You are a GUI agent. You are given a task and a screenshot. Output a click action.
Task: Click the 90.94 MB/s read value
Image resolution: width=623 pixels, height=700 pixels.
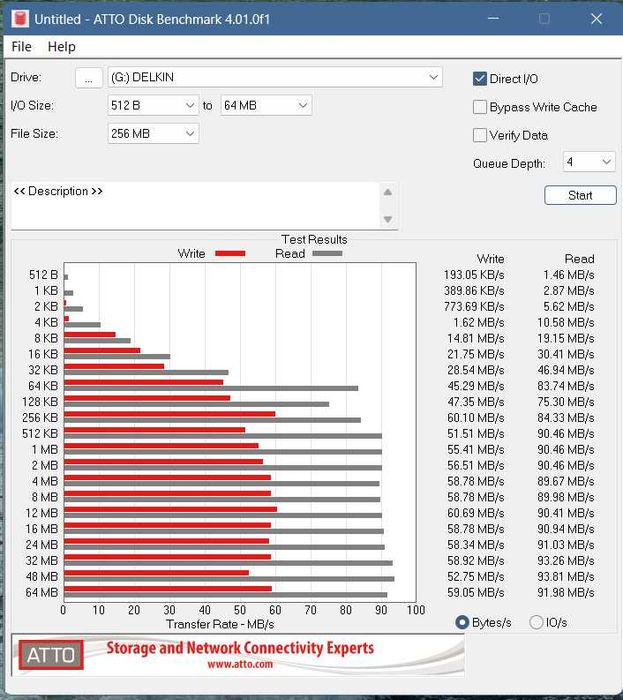click(x=565, y=529)
